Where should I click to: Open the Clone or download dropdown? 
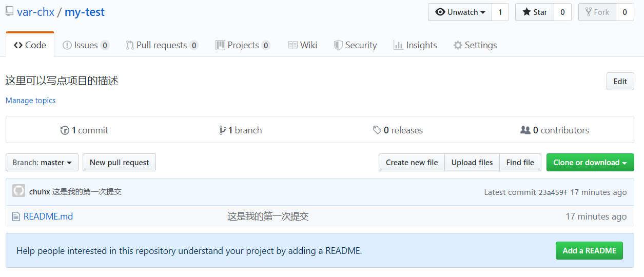[x=590, y=163]
